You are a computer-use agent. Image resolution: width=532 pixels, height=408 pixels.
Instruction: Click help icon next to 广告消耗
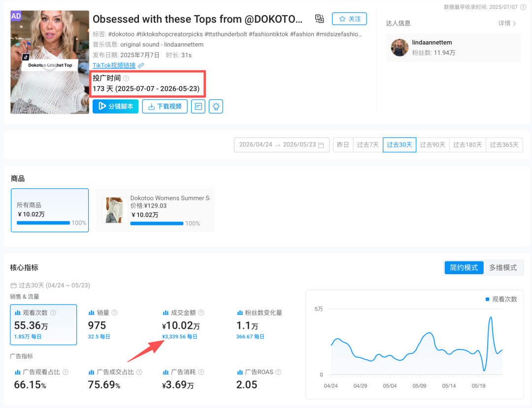click(201, 372)
